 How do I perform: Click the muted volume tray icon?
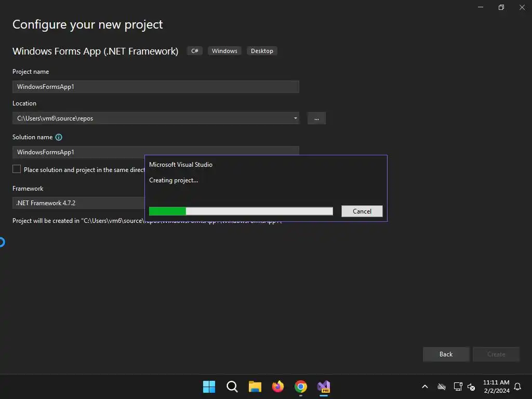pyautogui.click(x=471, y=387)
